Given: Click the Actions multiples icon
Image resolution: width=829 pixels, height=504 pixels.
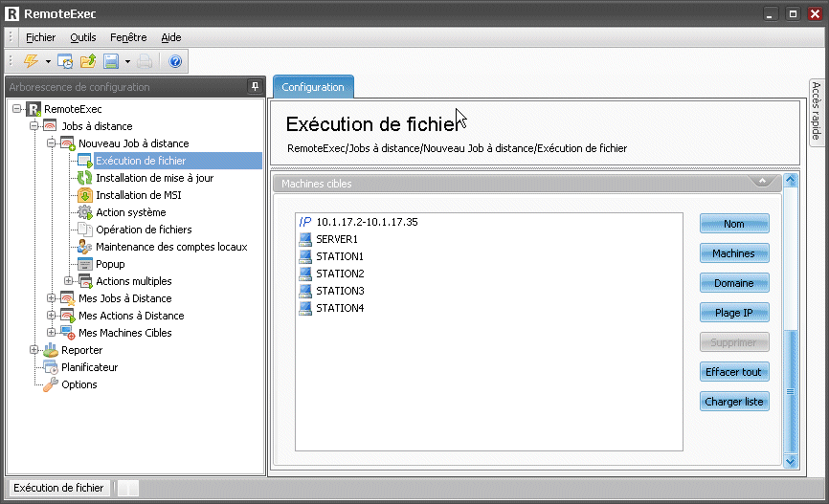Looking at the screenshot, I should 85,281.
